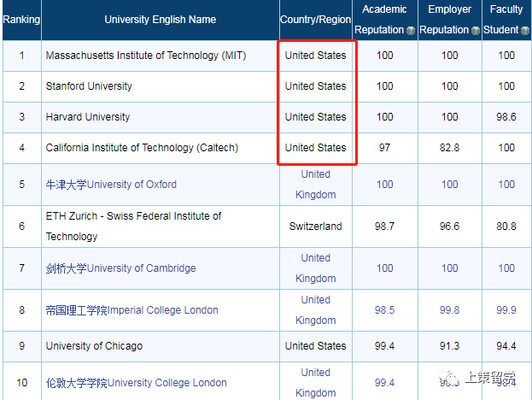Open the 伦敦大学学院University College London link
This screenshot has height=400, width=532.
pos(136,383)
